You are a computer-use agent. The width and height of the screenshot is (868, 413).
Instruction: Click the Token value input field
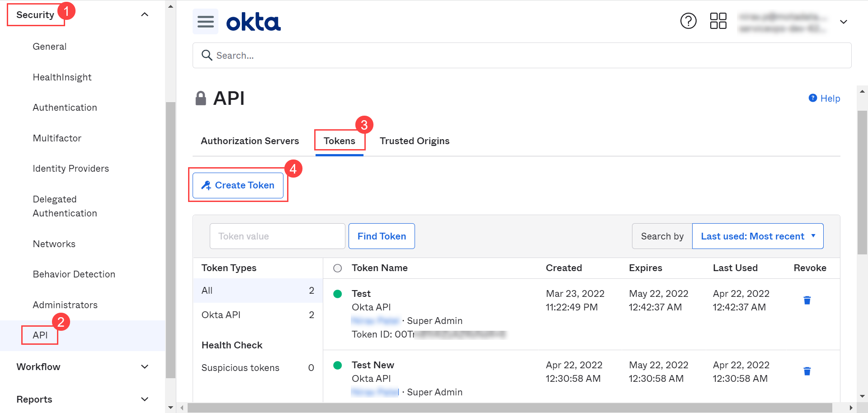[x=278, y=236]
